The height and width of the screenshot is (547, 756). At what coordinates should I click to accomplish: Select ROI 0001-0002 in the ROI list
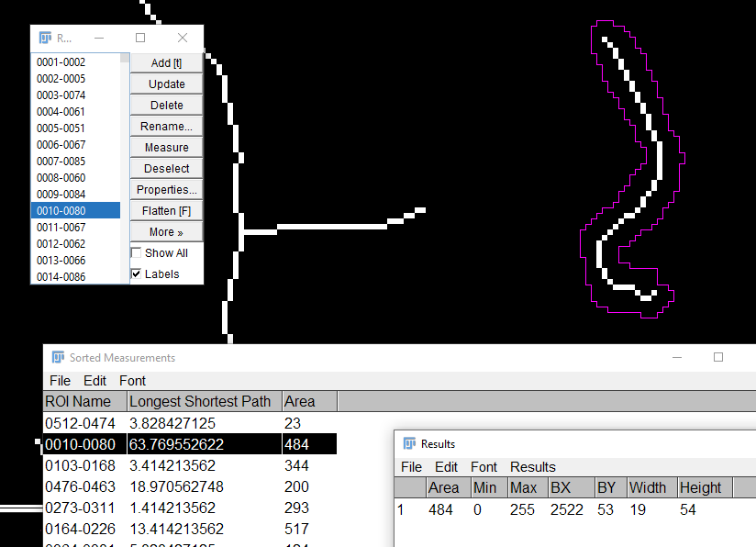tap(61, 61)
